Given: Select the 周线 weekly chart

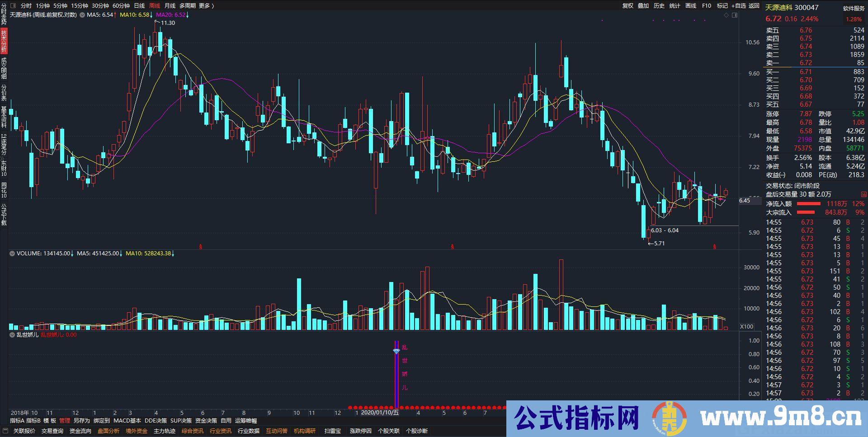Looking at the screenshot, I should pos(155,5).
